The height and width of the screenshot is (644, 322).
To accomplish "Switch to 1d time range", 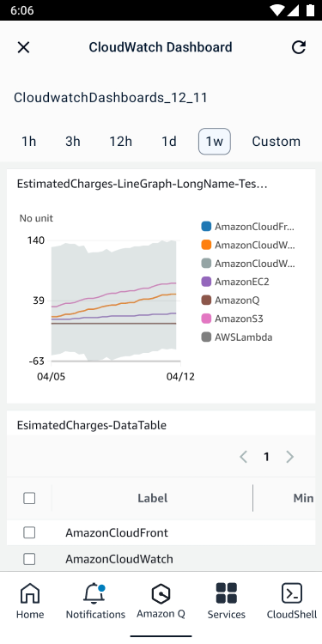I will [169, 142].
